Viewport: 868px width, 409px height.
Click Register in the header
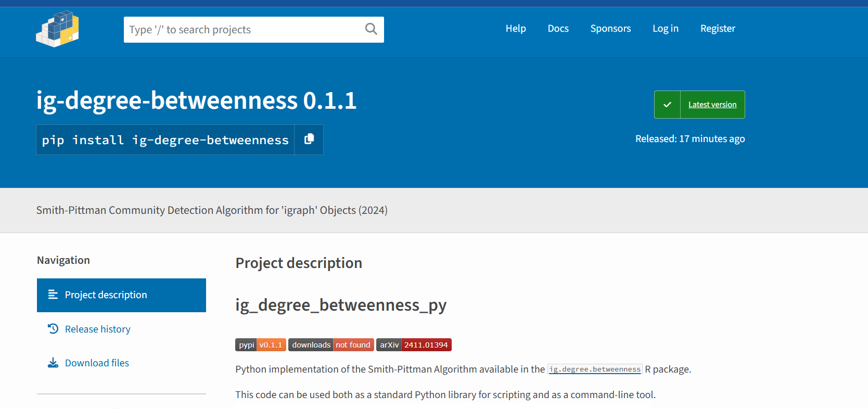click(718, 29)
